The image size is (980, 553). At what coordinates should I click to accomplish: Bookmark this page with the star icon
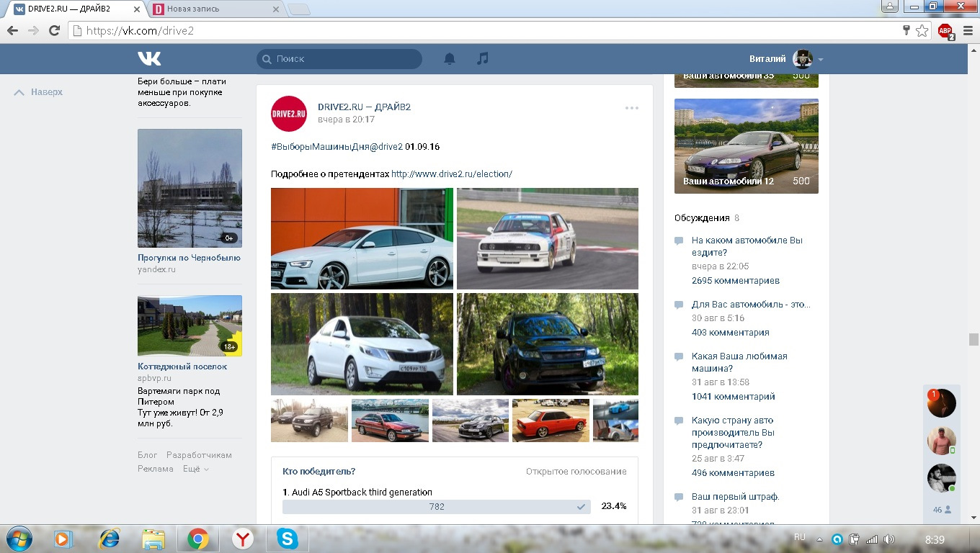pyautogui.click(x=922, y=30)
